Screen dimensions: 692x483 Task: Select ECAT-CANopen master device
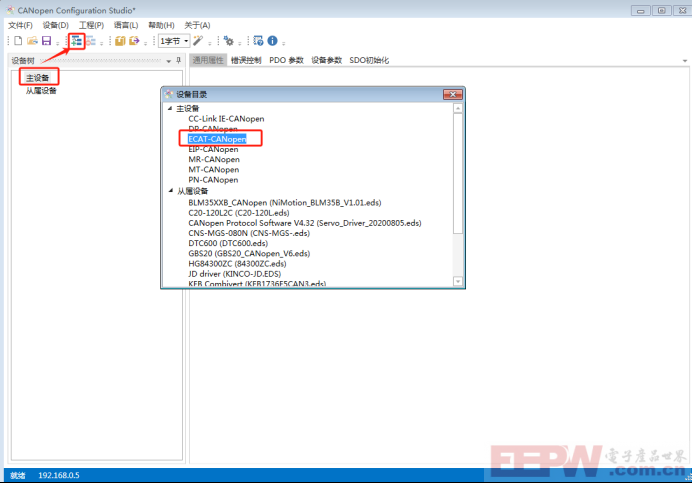(217, 139)
